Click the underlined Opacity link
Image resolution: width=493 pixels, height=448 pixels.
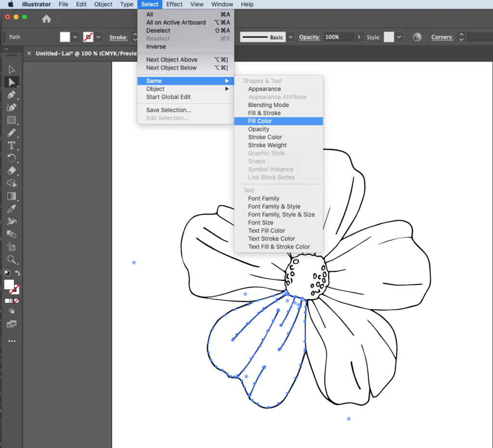pos(310,37)
